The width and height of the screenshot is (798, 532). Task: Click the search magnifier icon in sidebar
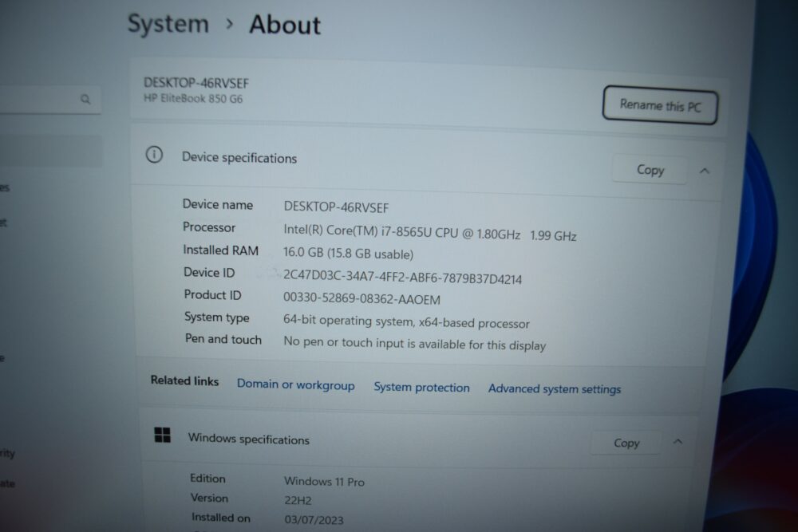(85, 99)
